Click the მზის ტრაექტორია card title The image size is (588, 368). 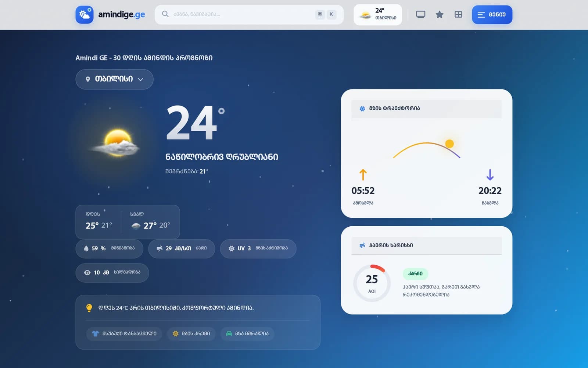tap(395, 109)
